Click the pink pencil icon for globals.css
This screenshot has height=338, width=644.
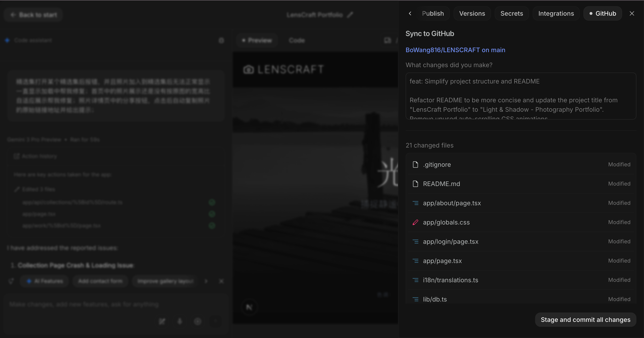(x=415, y=222)
